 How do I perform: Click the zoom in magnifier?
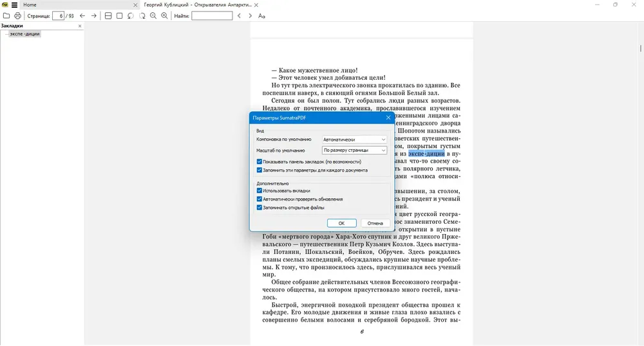[x=164, y=16]
